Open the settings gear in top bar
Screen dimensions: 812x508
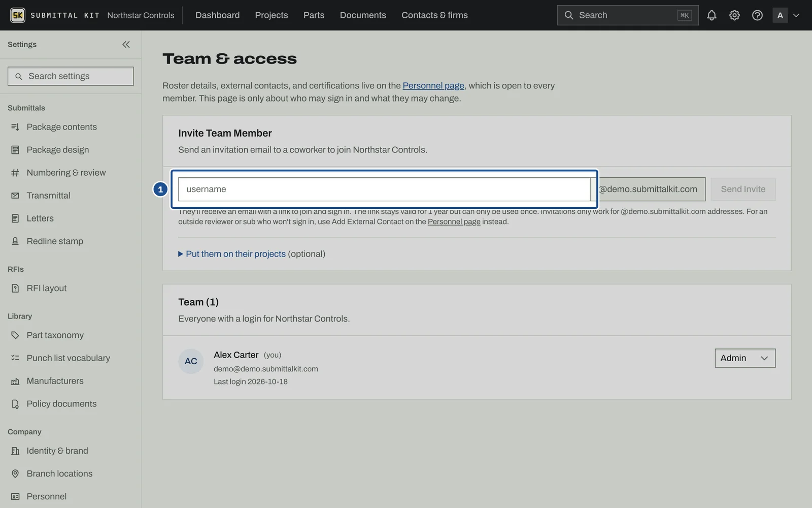point(734,15)
